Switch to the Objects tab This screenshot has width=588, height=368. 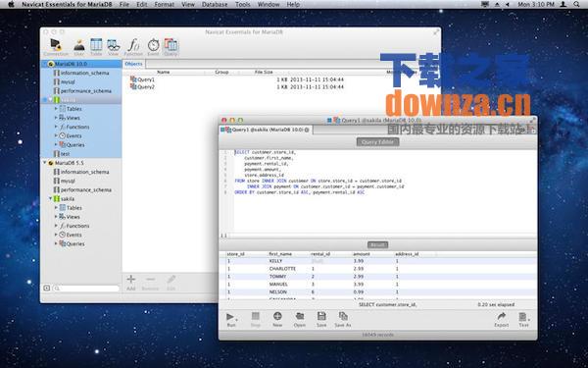click(133, 64)
